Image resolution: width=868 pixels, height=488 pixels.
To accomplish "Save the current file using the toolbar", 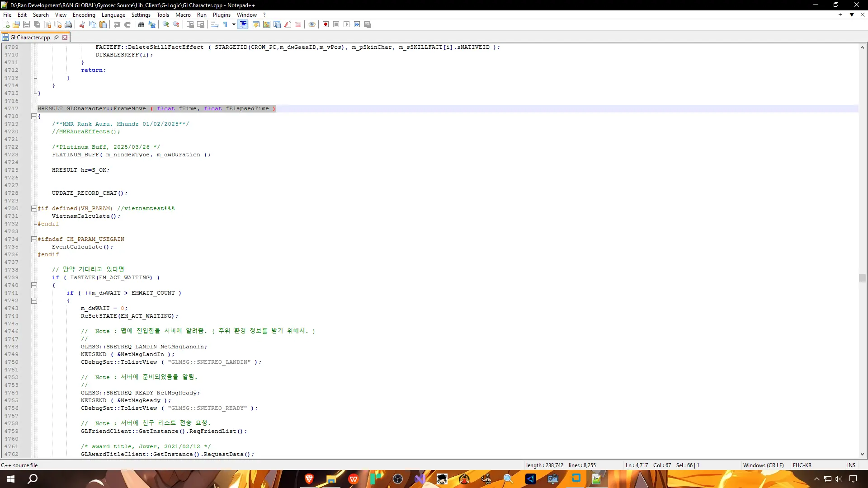I will (x=27, y=24).
